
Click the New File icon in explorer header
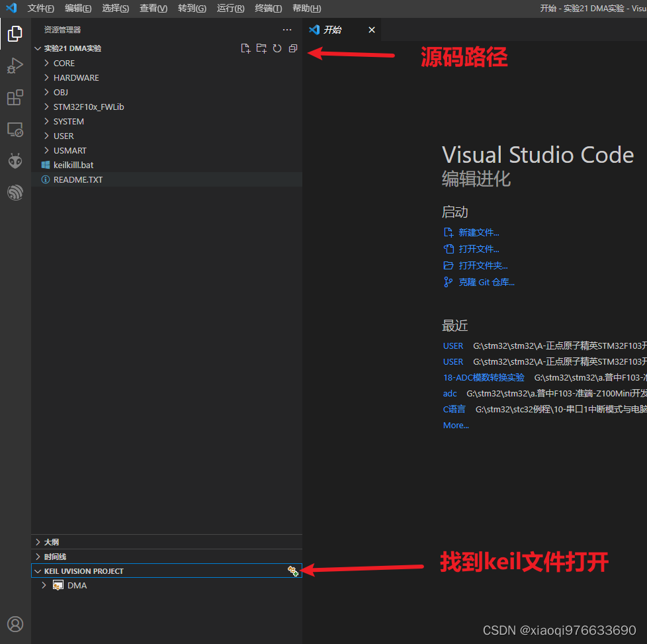[x=245, y=48]
